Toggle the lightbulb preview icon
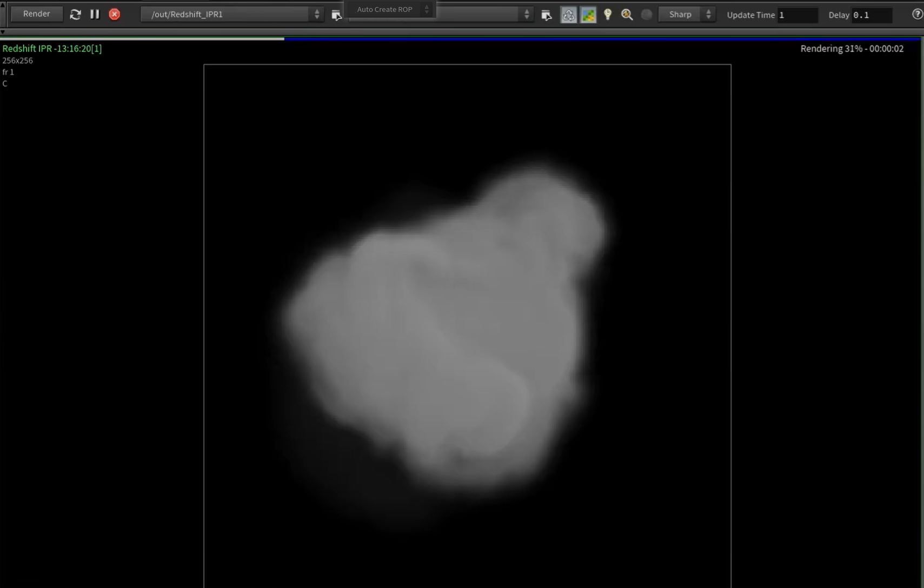924x588 pixels. click(607, 15)
